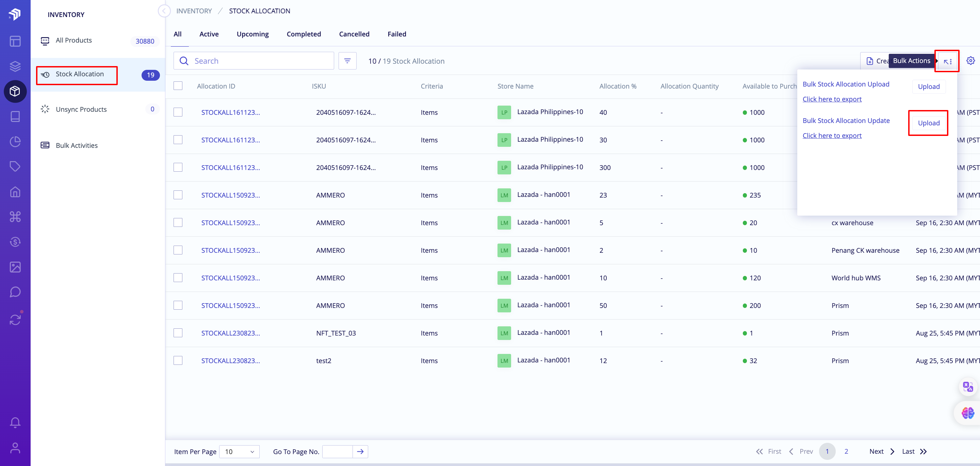980x466 pixels.
Task: Select the inventory box icon in left rail
Action: click(15, 91)
